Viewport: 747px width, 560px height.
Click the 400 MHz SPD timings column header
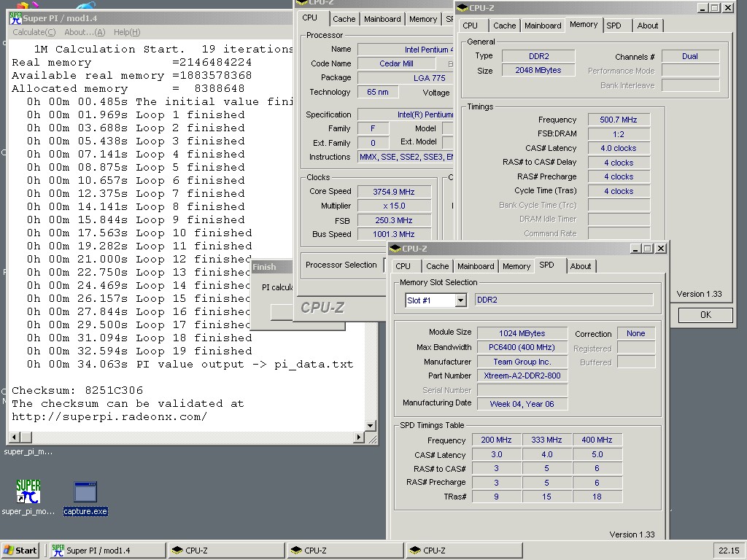point(597,440)
